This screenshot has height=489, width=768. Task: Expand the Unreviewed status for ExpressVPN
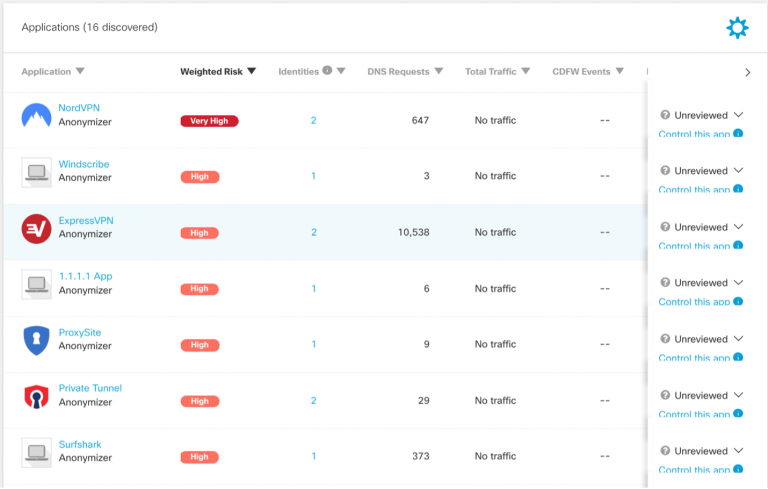point(702,227)
